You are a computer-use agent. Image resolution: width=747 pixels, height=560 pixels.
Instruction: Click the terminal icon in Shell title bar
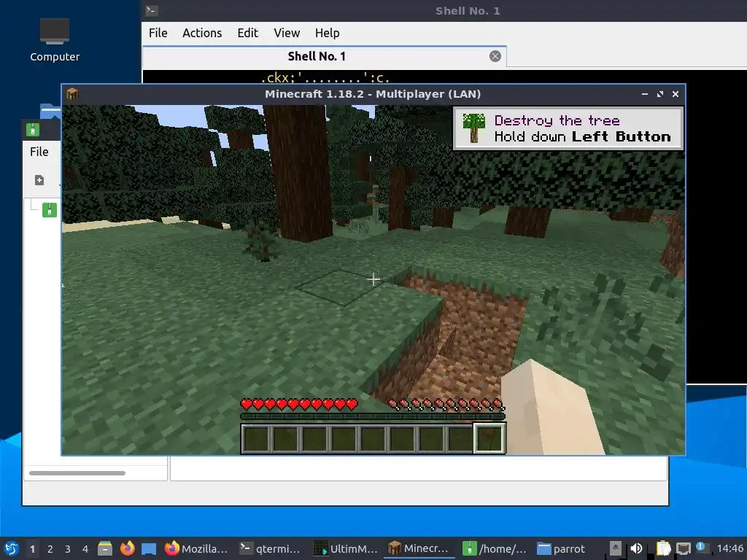pos(152,10)
